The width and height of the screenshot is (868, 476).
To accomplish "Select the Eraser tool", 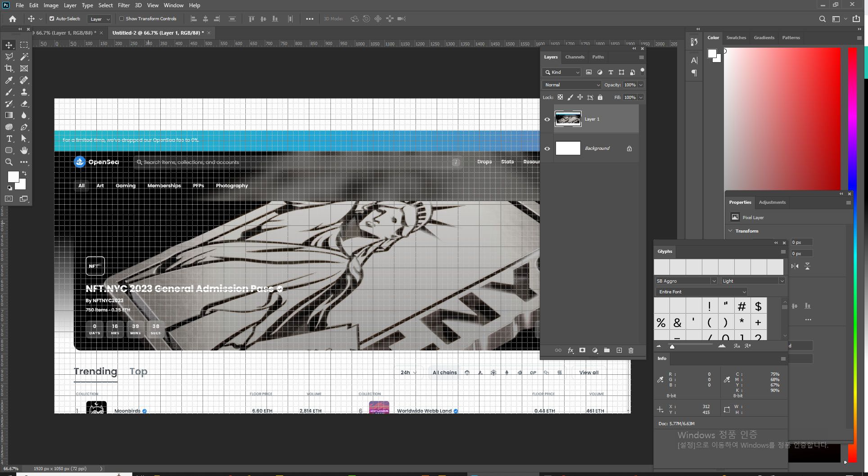I will [24, 103].
